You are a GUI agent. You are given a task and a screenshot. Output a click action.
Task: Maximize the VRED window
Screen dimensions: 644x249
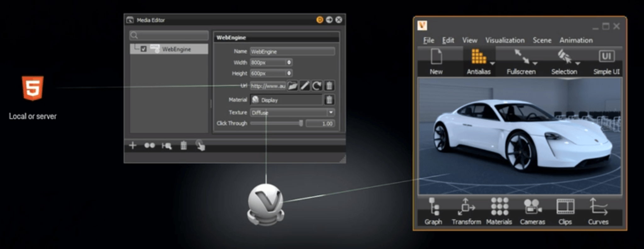[x=606, y=26]
